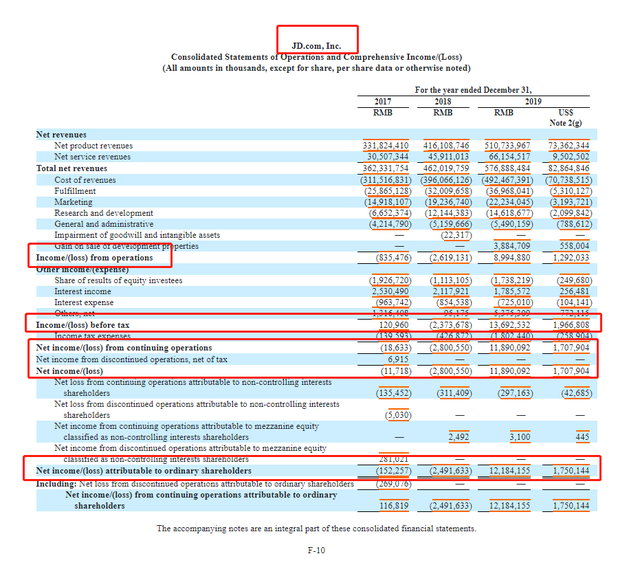
Task: Select the 2017 year column header
Action: [383, 101]
